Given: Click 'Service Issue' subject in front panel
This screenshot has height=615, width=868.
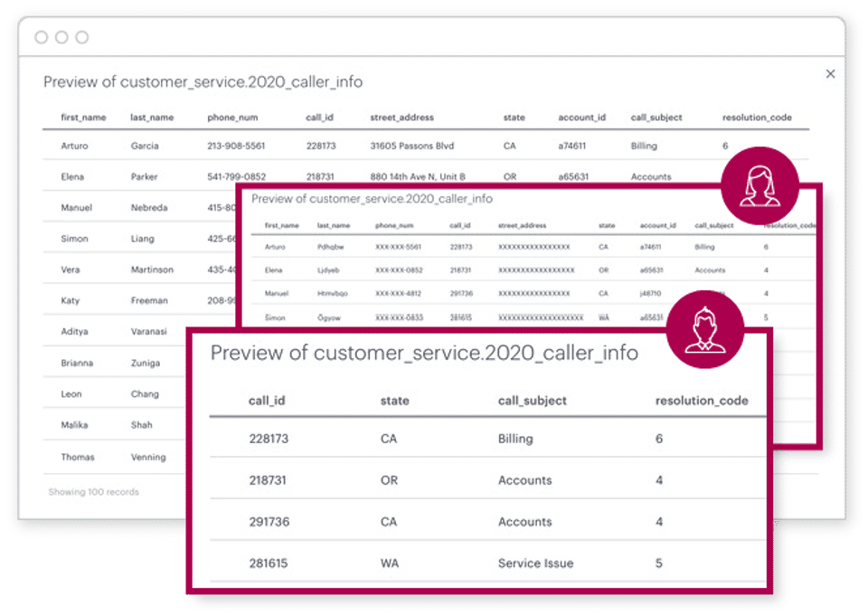Looking at the screenshot, I should (x=535, y=563).
